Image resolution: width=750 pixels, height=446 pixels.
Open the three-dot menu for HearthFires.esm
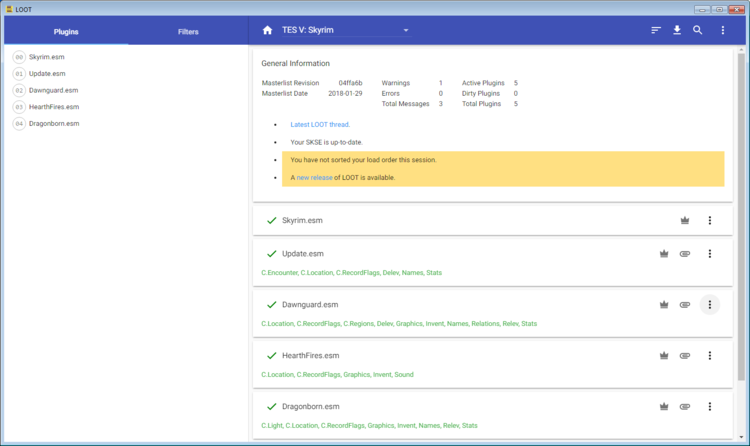710,356
